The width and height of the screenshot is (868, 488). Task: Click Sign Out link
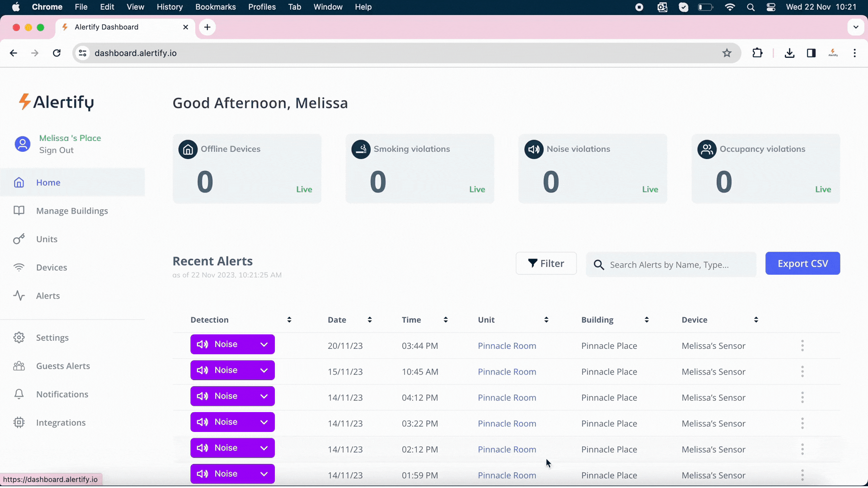click(56, 150)
